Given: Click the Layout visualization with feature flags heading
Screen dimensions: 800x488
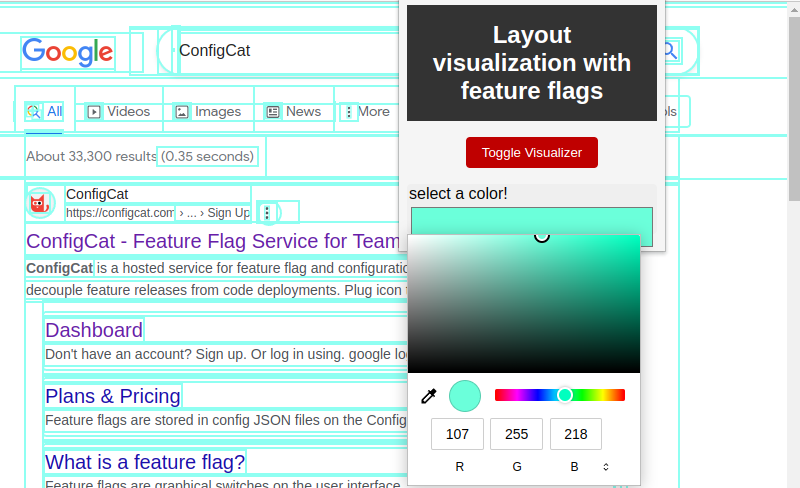Looking at the screenshot, I should click(532, 63).
